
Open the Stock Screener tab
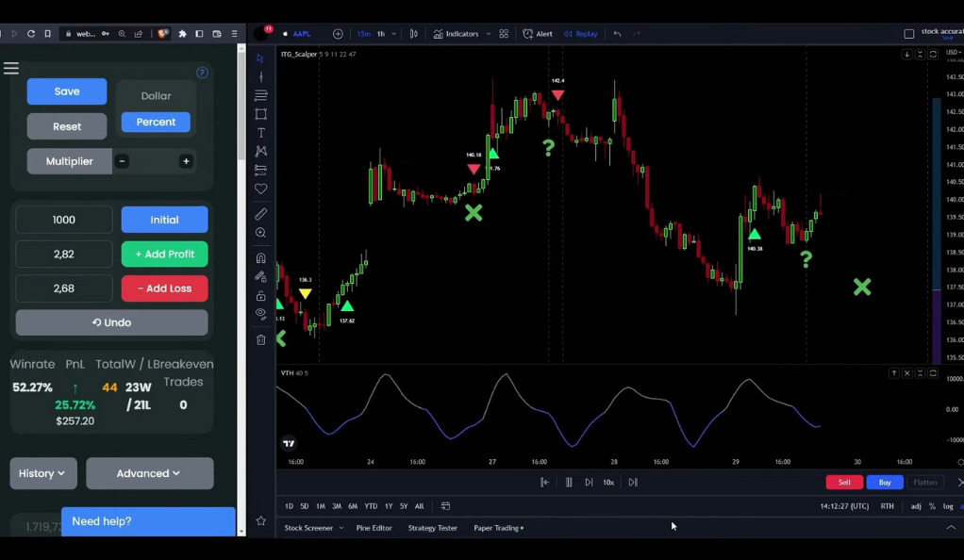coord(308,528)
